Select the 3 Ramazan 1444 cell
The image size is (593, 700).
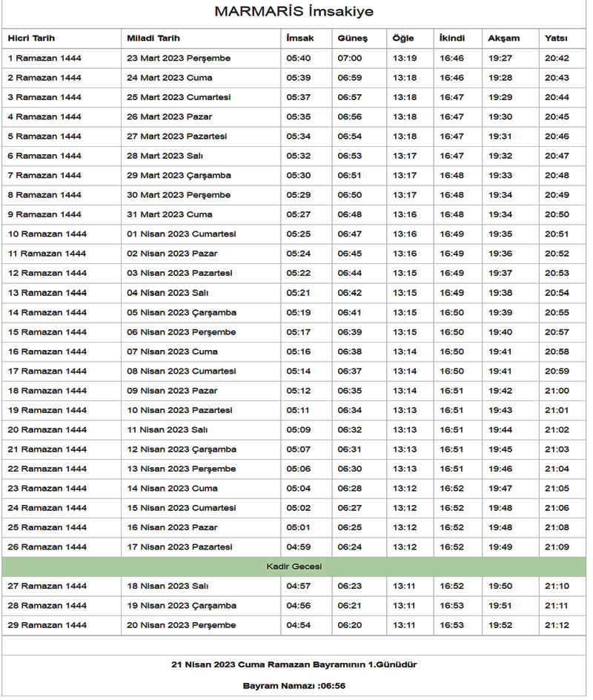tap(44, 97)
